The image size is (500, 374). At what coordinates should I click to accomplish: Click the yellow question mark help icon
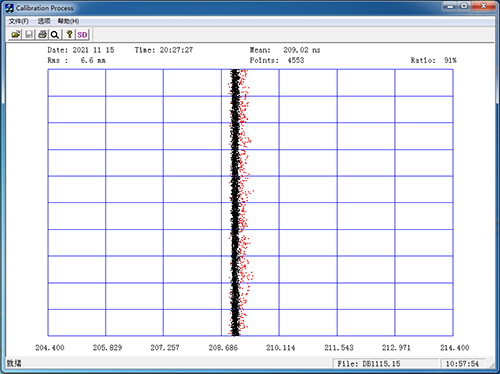(69, 34)
